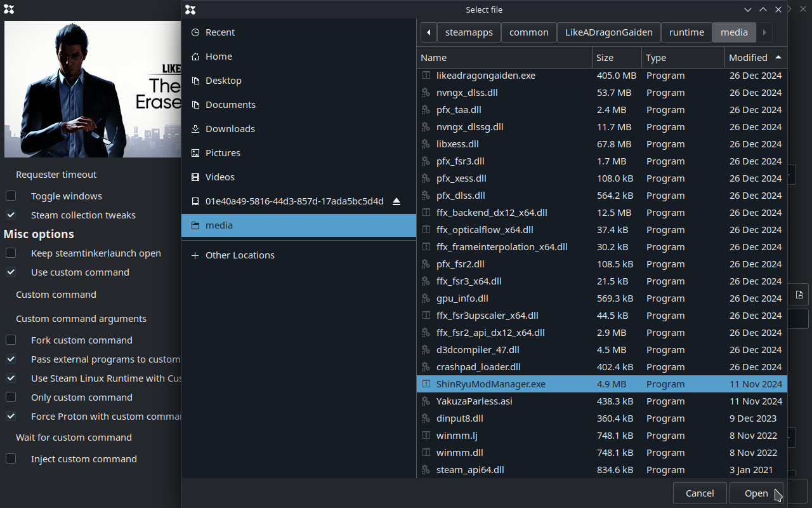Click the gear icon of crashpad_loader.dll
Image resolution: width=812 pixels, height=508 pixels.
[x=426, y=367]
